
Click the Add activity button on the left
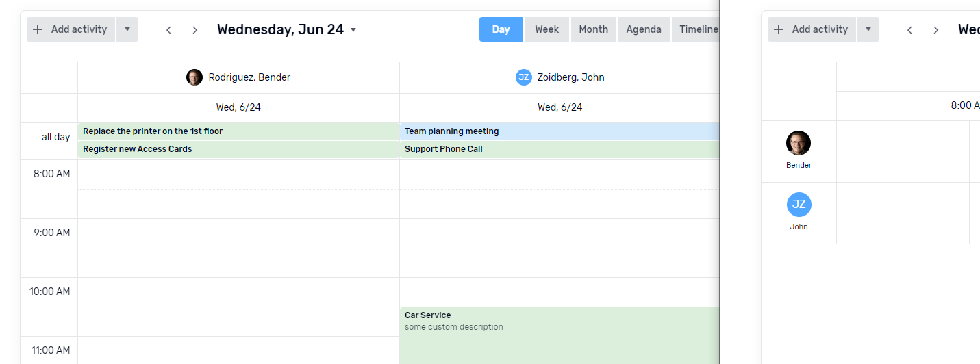point(71,29)
